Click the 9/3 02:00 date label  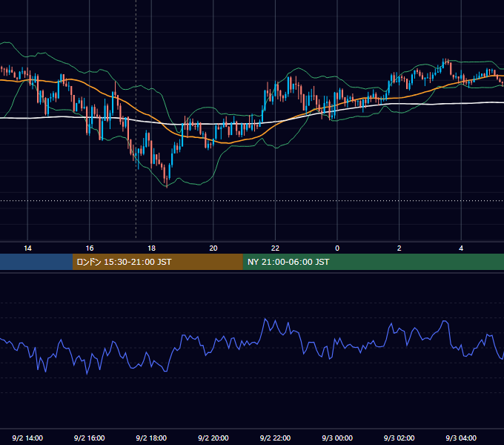(399, 438)
